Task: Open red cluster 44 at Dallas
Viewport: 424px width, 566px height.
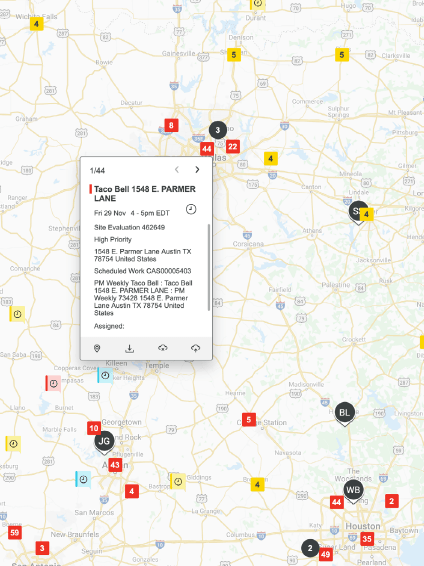Action: tap(207, 149)
